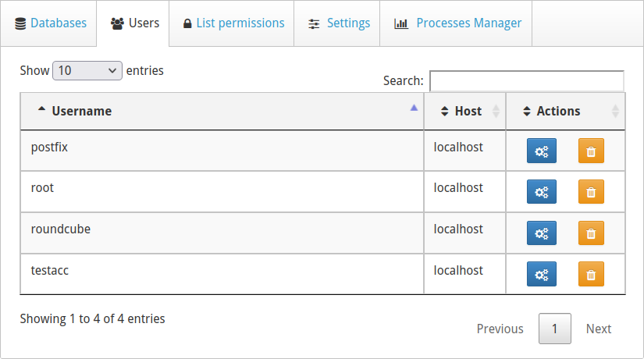
Task: Go to the Settings tab
Action: point(337,23)
